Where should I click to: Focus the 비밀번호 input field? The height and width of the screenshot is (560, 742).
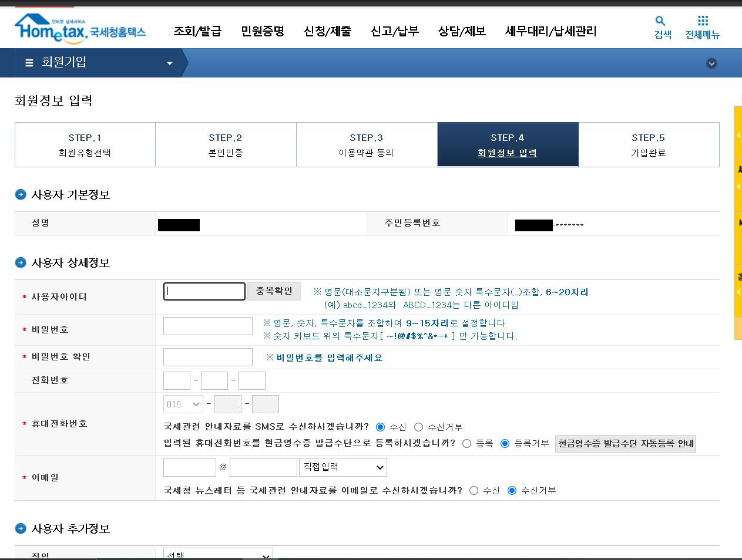click(208, 326)
